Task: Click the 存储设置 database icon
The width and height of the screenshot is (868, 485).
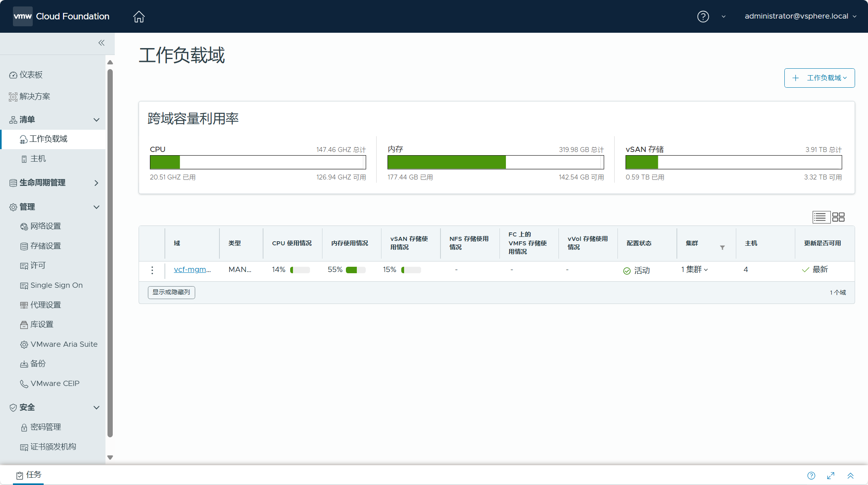Action: (24, 247)
